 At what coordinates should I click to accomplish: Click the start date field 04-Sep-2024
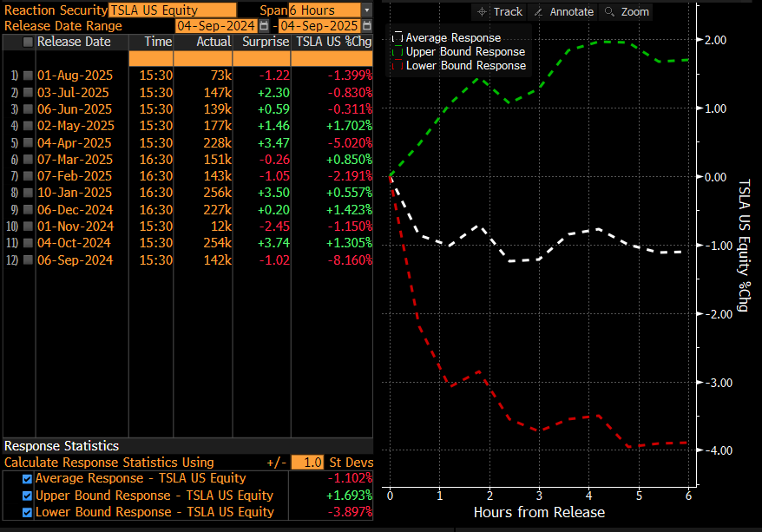pos(216,26)
